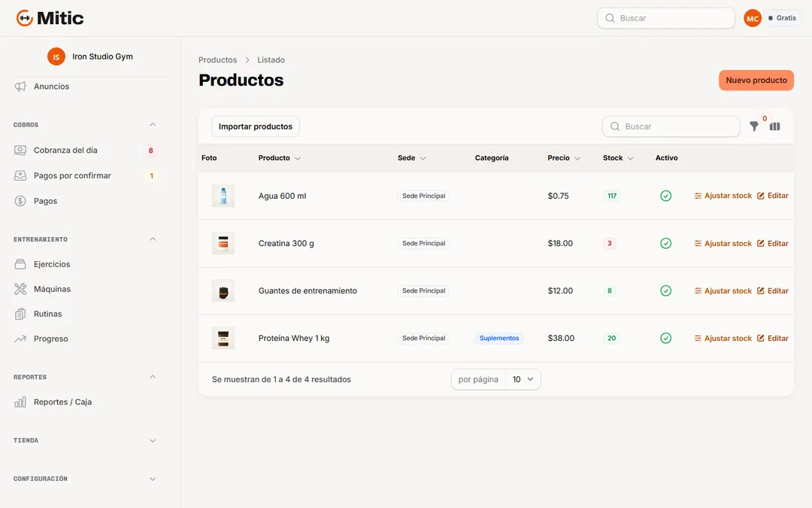Open the Anuncios megaphone icon

point(20,87)
